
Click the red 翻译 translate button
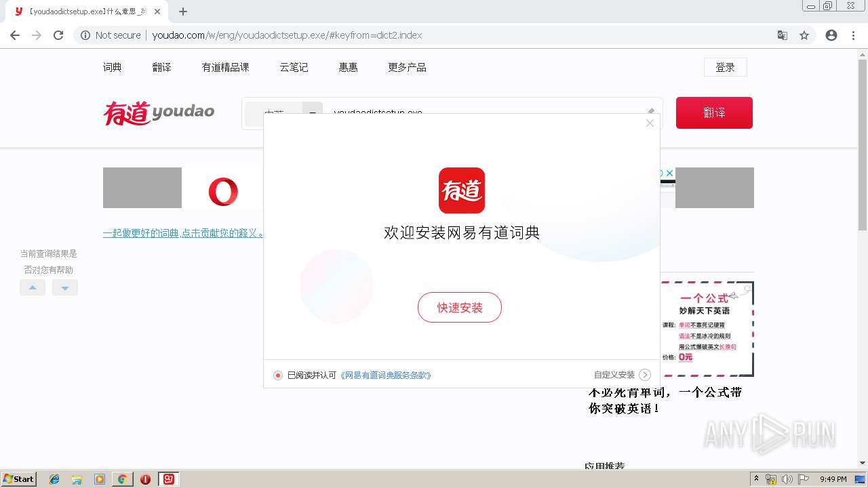(x=714, y=113)
